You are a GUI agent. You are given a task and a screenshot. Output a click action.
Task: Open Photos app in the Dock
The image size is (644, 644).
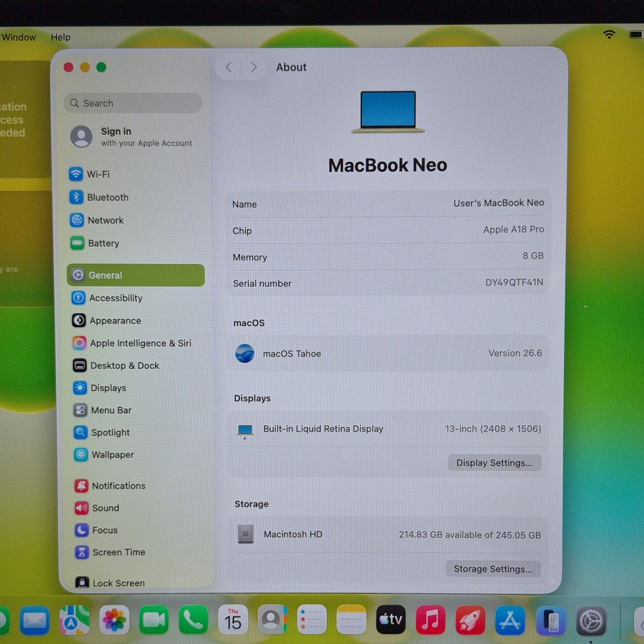pos(114,620)
